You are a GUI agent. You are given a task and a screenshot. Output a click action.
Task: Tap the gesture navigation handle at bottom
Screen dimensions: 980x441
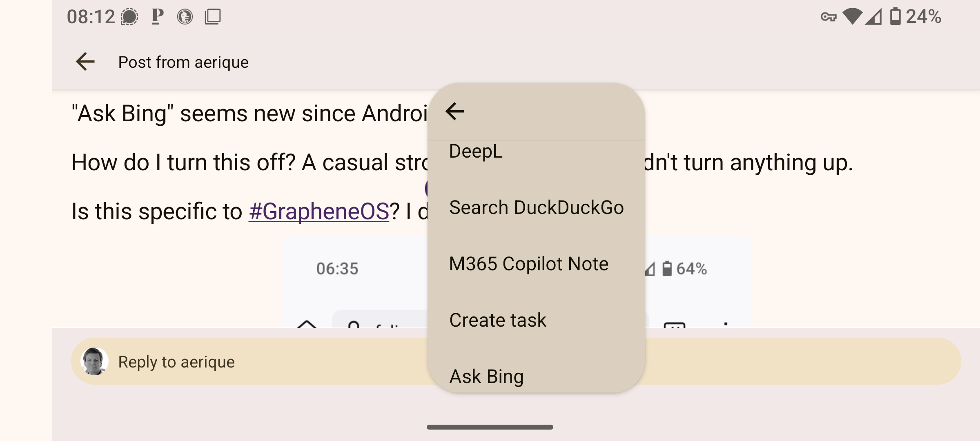490,427
